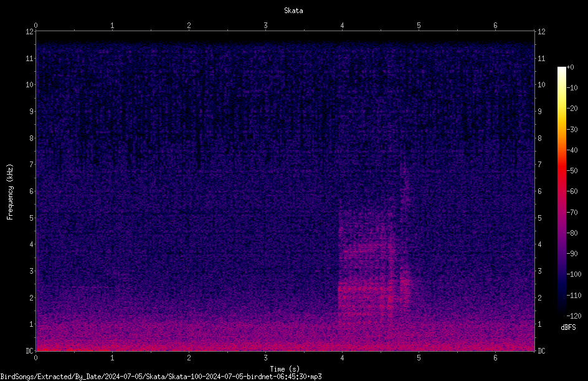
Task: Click the '10' kHz tick on the right axis
Action: (x=541, y=85)
